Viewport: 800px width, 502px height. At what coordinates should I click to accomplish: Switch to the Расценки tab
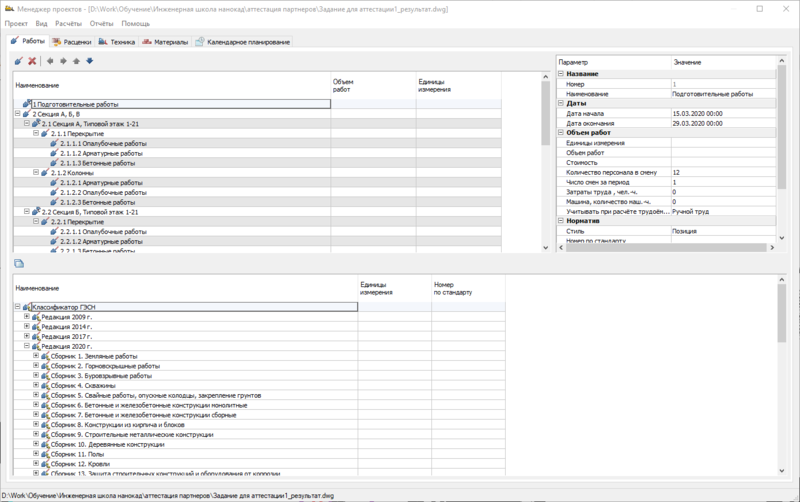click(x=71, y=42)
